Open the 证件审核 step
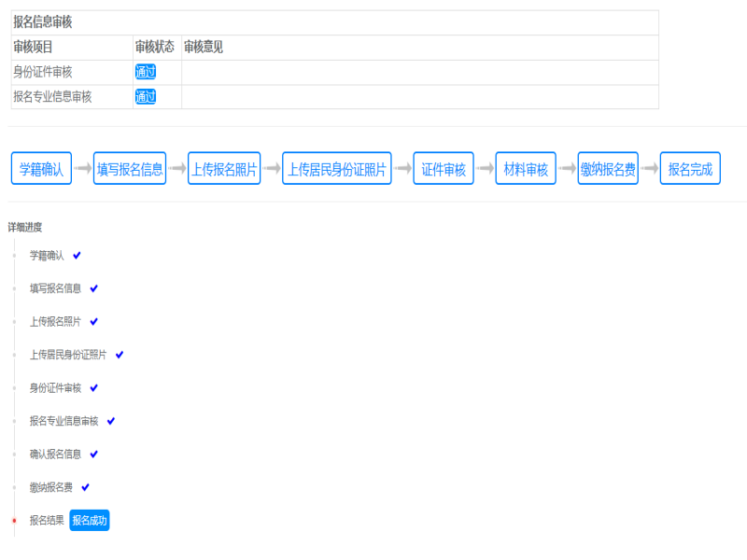Image resolution: width=747 pixels, height=560 pixels. pos(445,168)
